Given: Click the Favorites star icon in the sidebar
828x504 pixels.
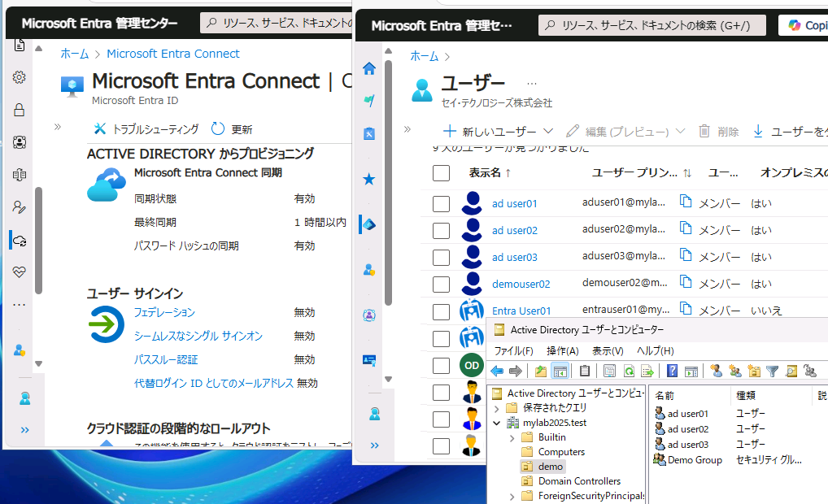Looking at the screenshot, I should click(x=369, y=179).
